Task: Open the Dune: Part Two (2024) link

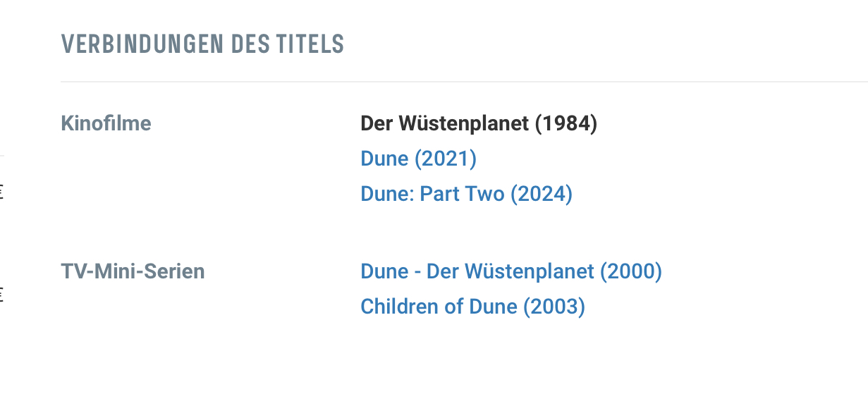Action: coord(466,194)
